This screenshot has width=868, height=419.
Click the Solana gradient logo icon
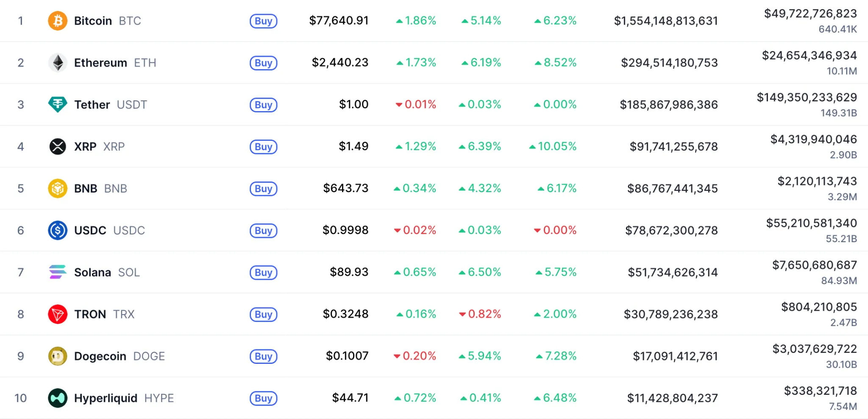coord(58,272)
